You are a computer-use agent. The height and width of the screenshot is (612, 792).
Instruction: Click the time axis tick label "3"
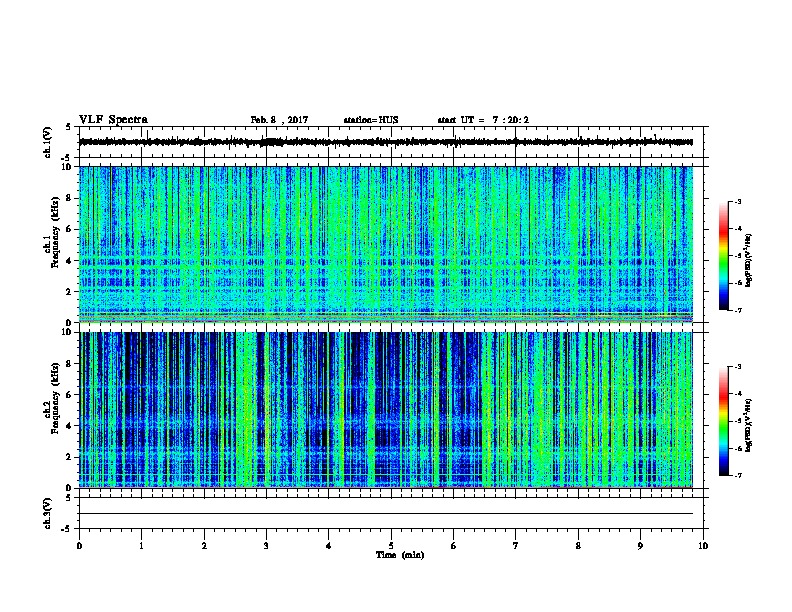point(266,545)
